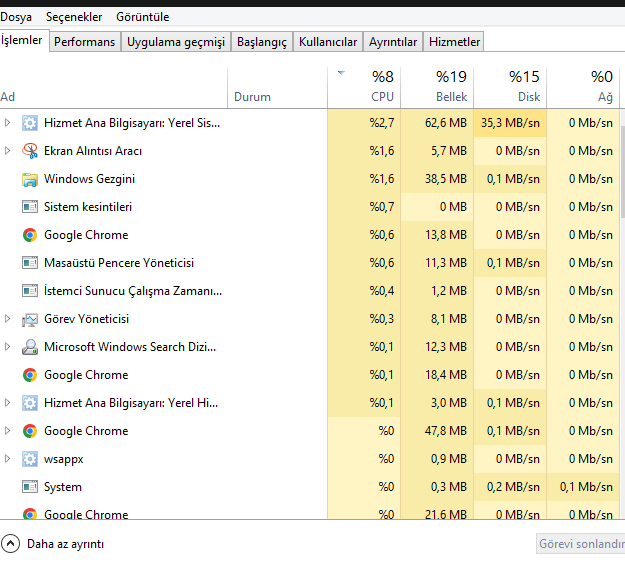Click the 0,1 Mb/sn network value of System

coord(586,487)
